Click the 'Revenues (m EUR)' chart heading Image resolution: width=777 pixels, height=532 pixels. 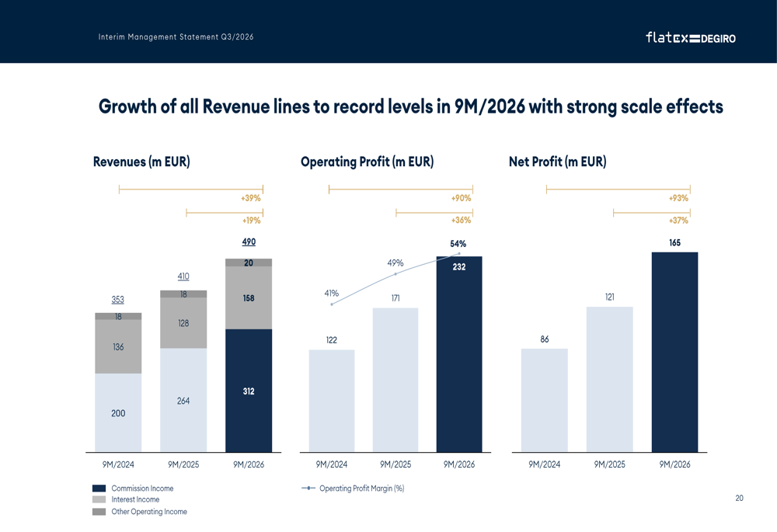tap(141, 162)
